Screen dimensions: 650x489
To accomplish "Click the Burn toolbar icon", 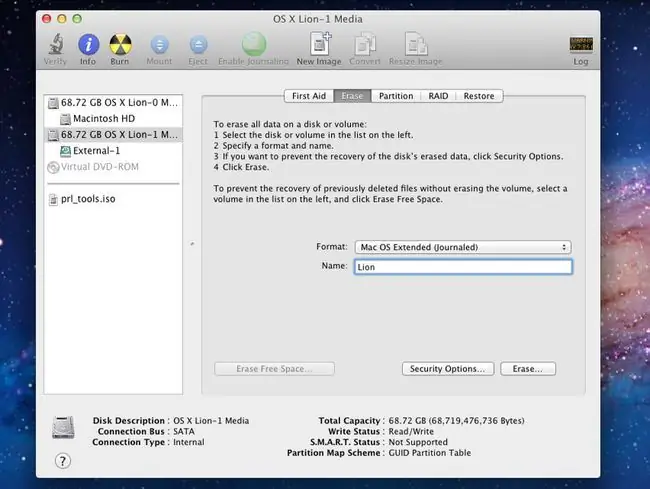I will click(x=120, y=44).
